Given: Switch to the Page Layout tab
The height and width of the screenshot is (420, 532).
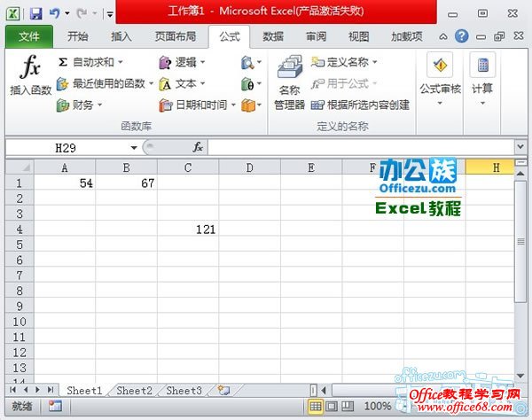Looking at the screenshot, I should 176,36.
